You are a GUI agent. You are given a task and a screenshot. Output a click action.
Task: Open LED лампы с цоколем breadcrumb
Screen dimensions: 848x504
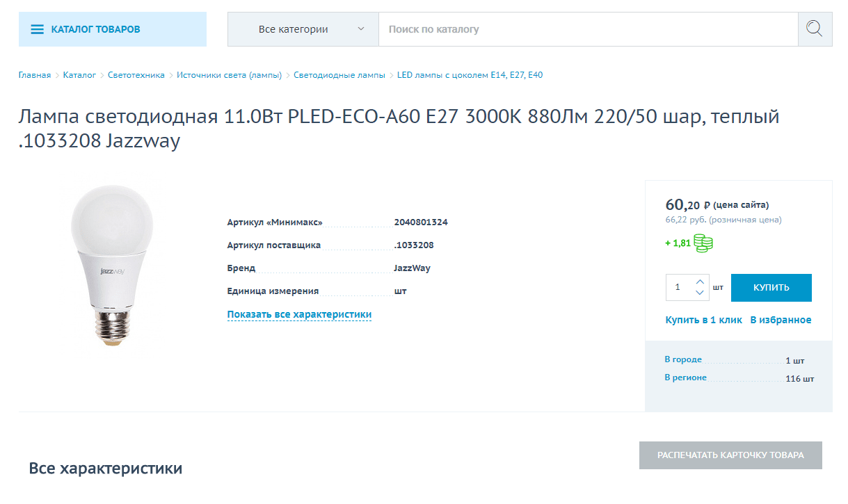[470, 75]
